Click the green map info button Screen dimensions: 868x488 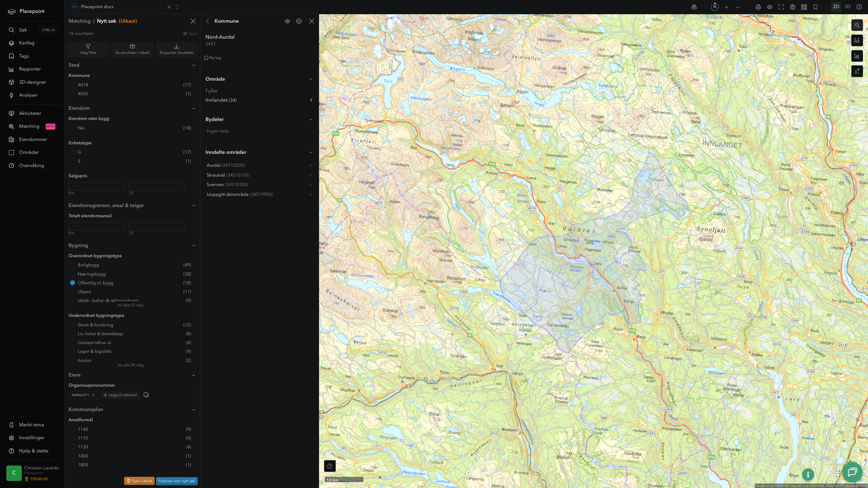click(808, 474)
